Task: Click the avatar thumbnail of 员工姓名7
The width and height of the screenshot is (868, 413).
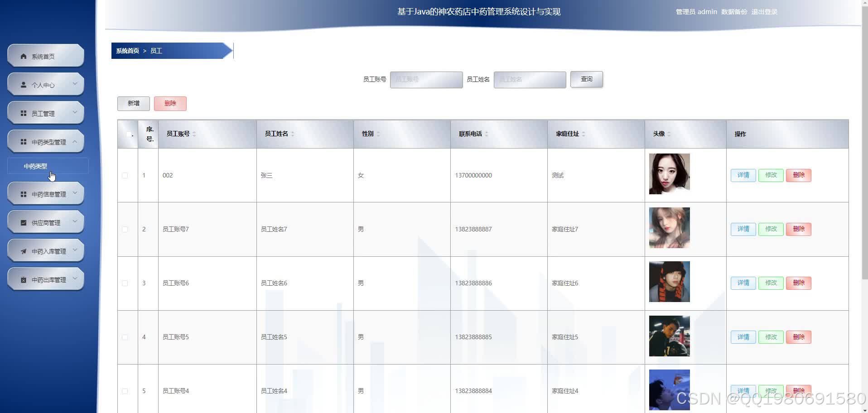Action: click(x=669, y=228)
